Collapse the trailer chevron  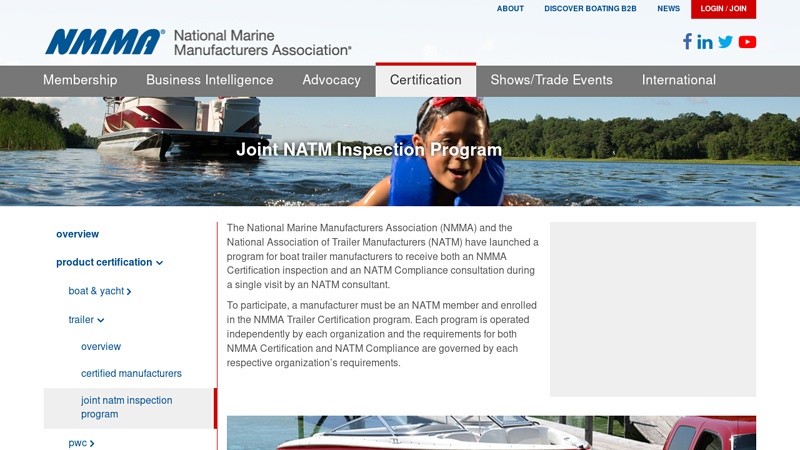click(x=101, y=320)
